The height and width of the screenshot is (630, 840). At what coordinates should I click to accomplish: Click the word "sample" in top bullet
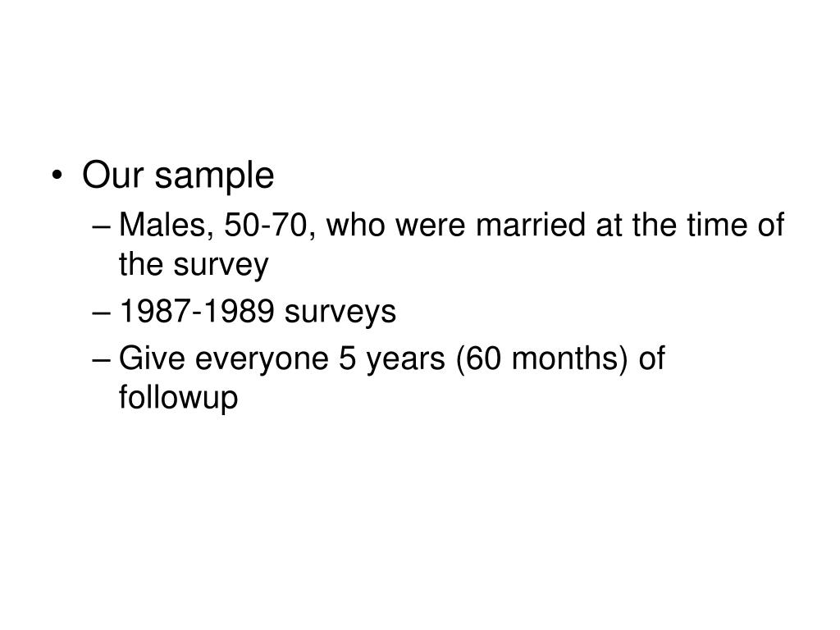[x=214, y=179]
